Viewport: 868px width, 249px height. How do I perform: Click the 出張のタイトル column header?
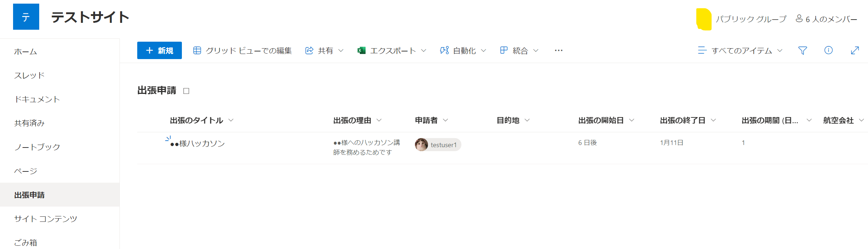[x=196, y=120]
